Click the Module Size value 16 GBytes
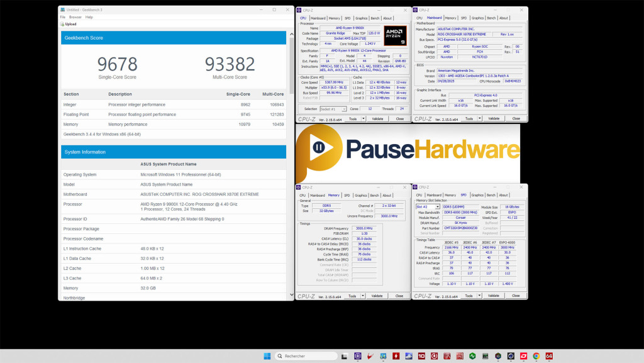 pos(512,207)
